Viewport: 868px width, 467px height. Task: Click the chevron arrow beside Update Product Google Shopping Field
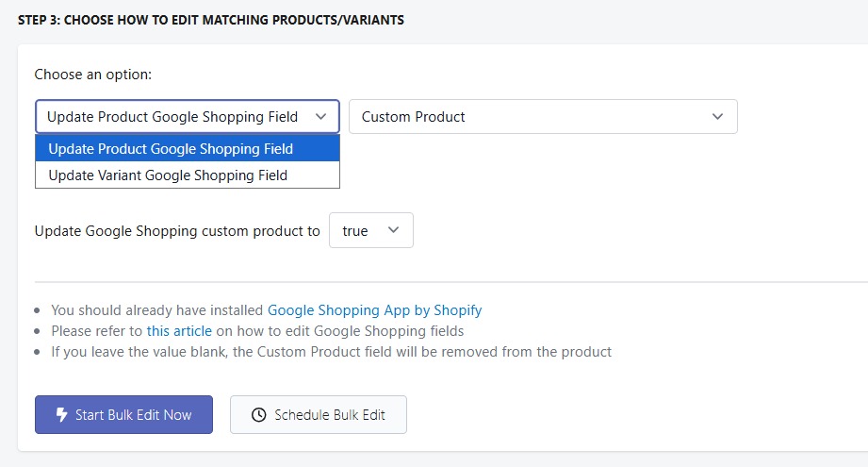tap(321, 117)
